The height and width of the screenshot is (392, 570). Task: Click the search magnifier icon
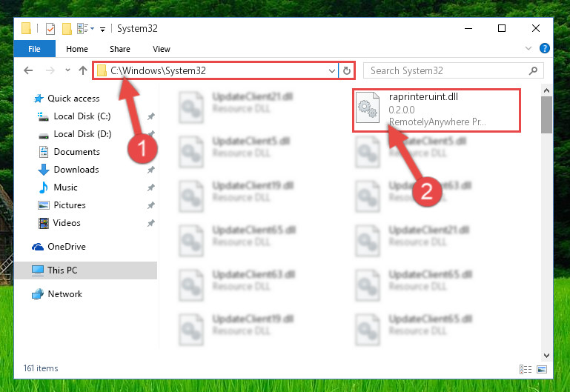[x=533, y=70]
